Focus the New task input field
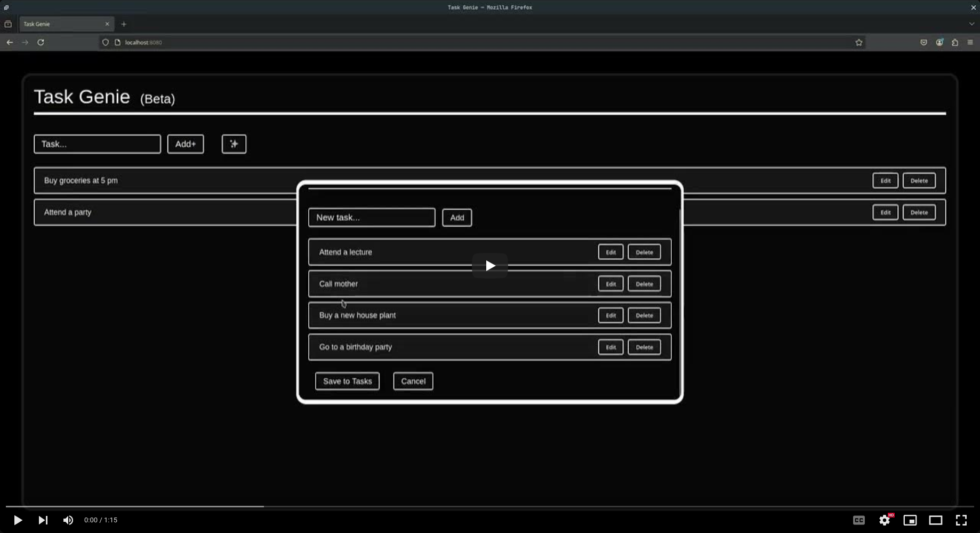This screenshot has height=533, width=980. tap(372, 218)
